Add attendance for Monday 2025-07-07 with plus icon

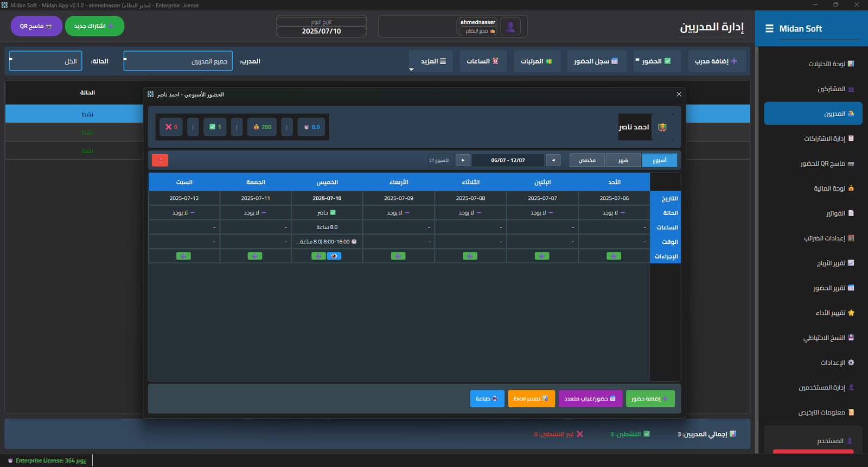click(x=542, y=256)
